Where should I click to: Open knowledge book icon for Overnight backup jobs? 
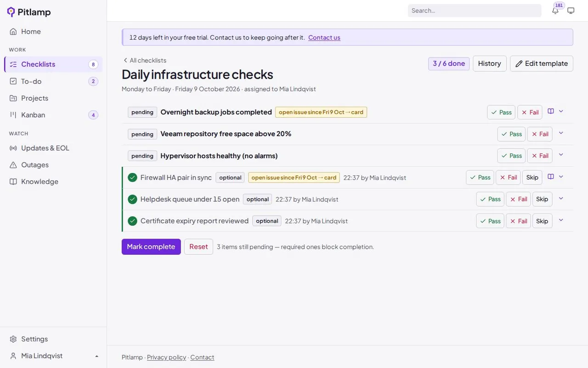(x=551, y=111)
